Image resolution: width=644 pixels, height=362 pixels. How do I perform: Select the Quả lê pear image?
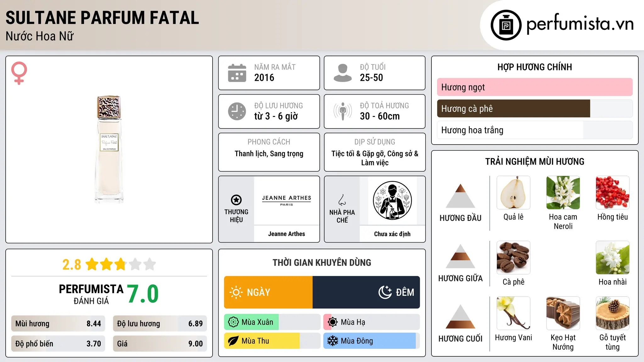click(514, 193)
